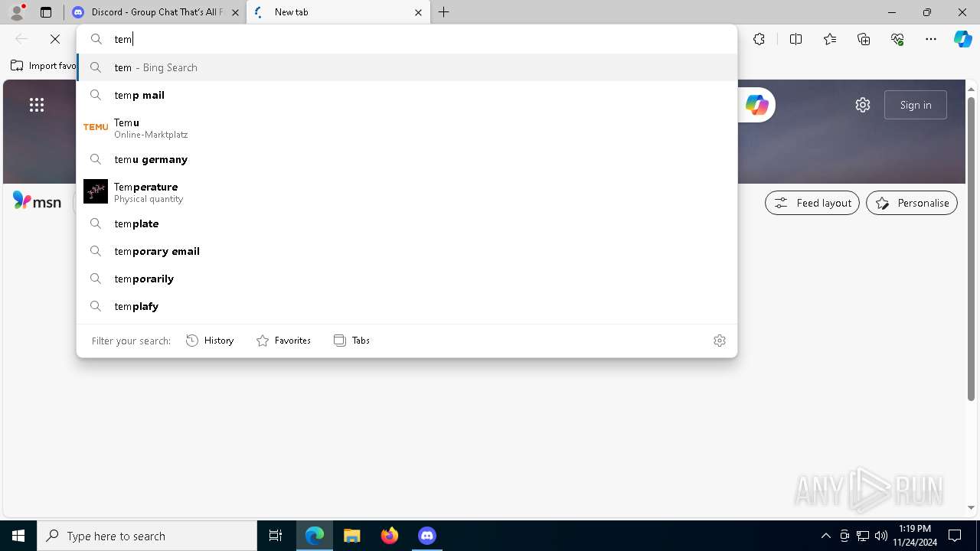Open the network tray icon
The height and width of the screenshot is (551, 980).
point(863,536)
